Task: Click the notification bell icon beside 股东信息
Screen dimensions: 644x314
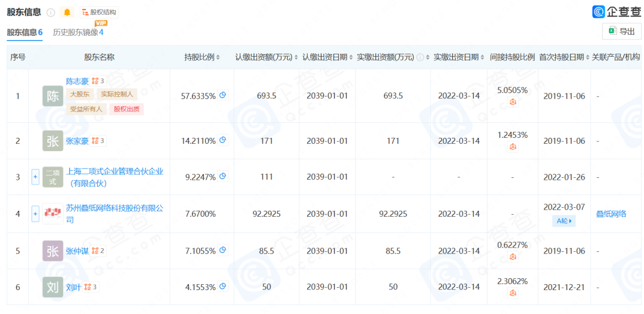Action: click(67, 13)
